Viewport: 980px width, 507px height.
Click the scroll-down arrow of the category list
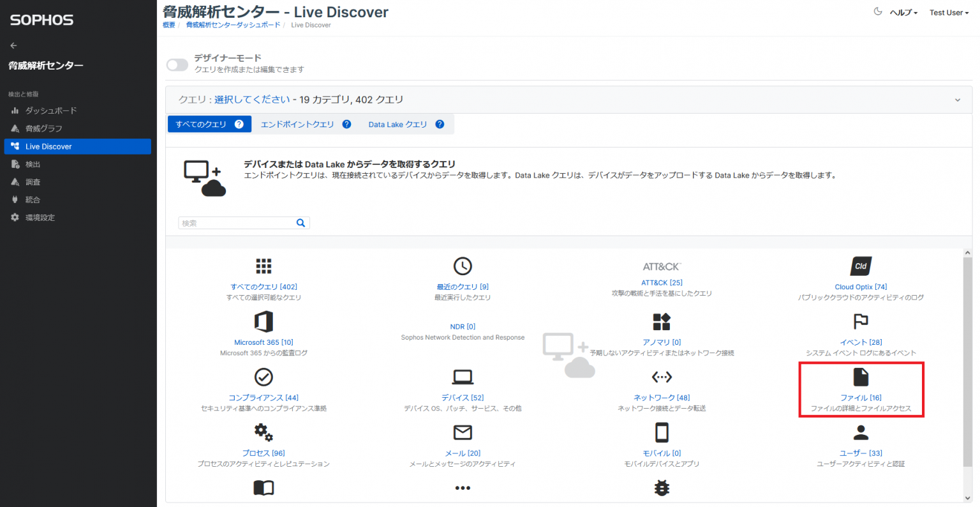[x=968, y=497]
